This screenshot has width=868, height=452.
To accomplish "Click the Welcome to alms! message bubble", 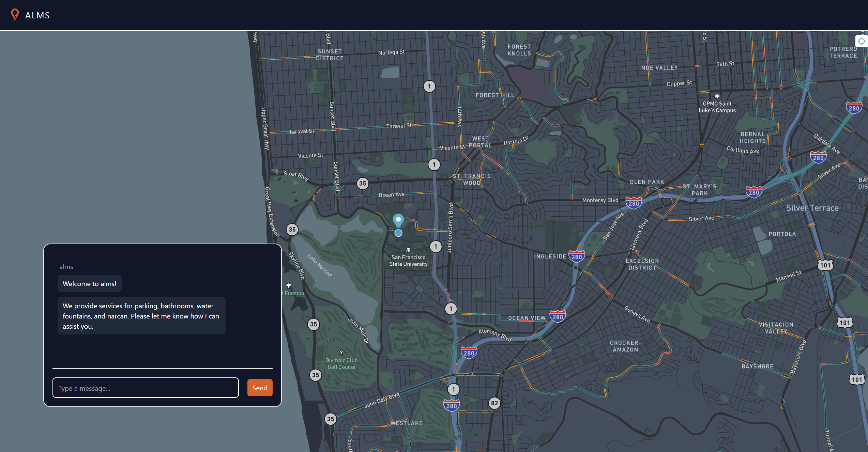I will point(89,284).
